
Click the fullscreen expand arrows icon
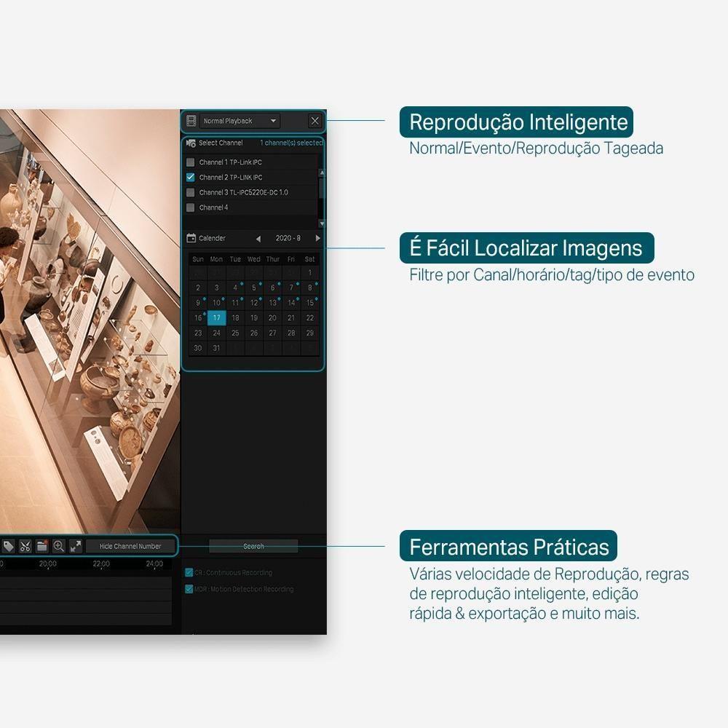[75, 546]
